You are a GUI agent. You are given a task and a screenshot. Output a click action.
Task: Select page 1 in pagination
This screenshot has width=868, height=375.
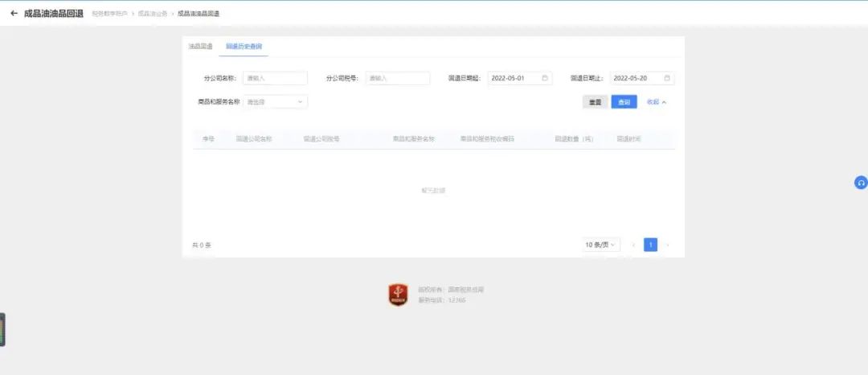click(x=650, y=245)
